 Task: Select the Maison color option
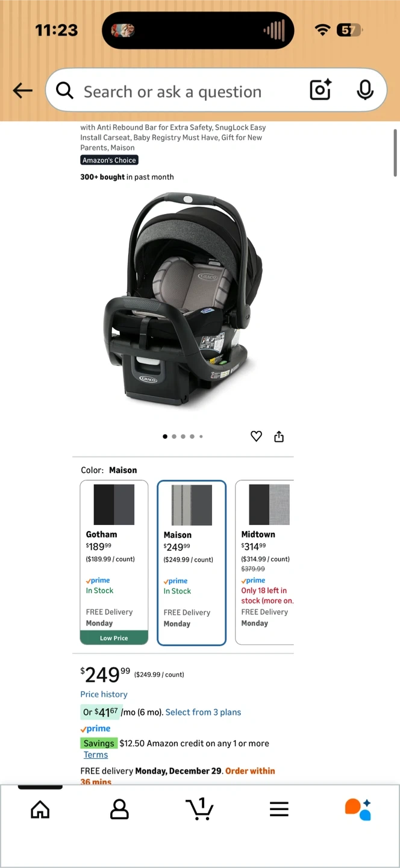click(192, 562)
